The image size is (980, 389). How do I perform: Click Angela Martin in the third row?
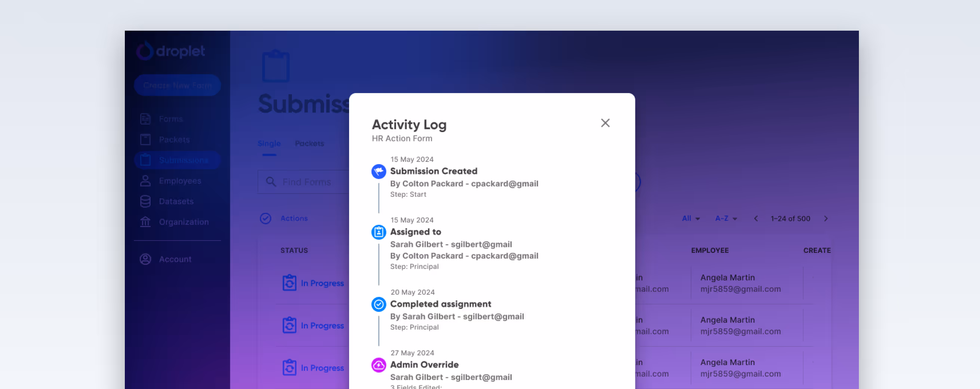[x=727, y=362]
